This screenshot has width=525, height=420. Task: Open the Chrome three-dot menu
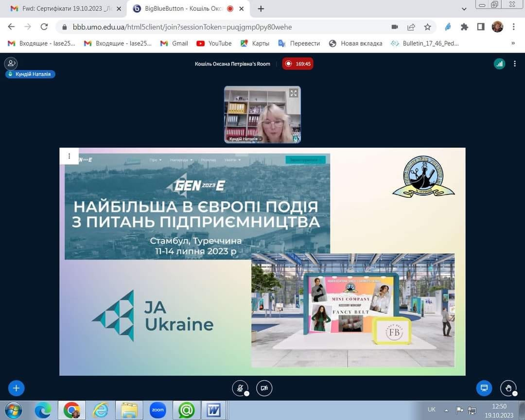514,27
